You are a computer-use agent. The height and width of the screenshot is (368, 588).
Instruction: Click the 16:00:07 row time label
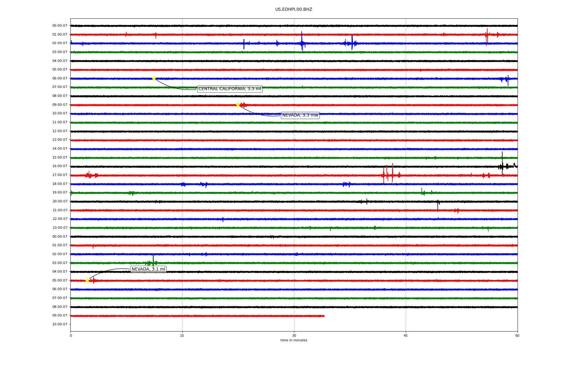coord(60,166)
